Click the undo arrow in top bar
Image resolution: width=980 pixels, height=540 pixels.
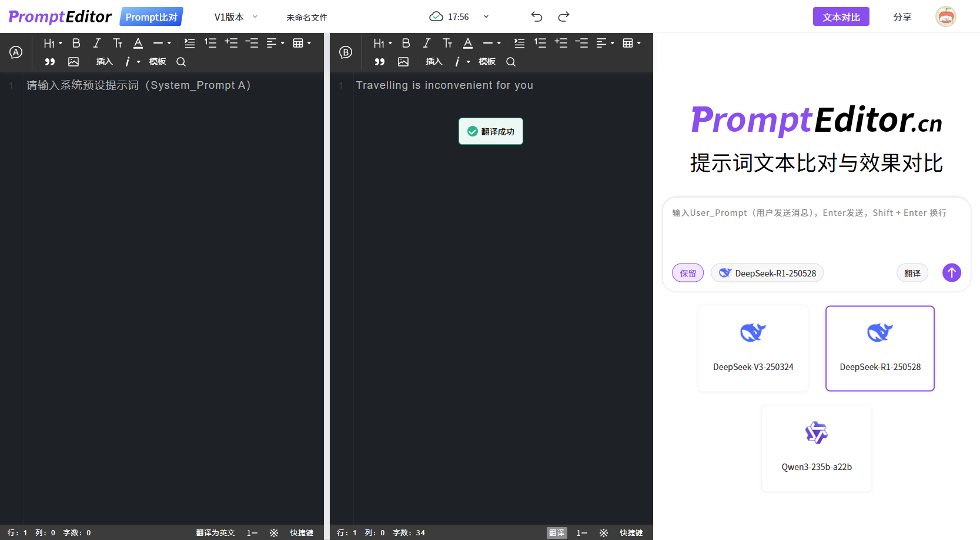pyautogui.click(x=536, y=16)
